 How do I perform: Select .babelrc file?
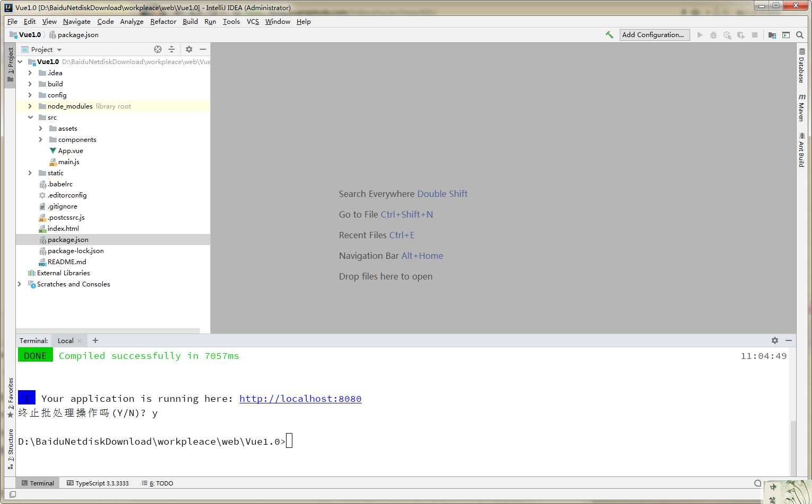(x=60, y=184)
